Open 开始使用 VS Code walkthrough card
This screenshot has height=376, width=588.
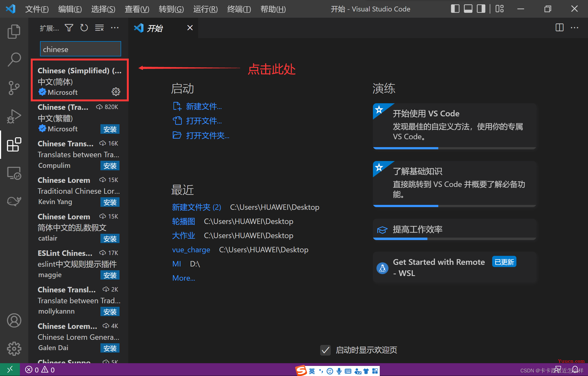pos(454,126)
